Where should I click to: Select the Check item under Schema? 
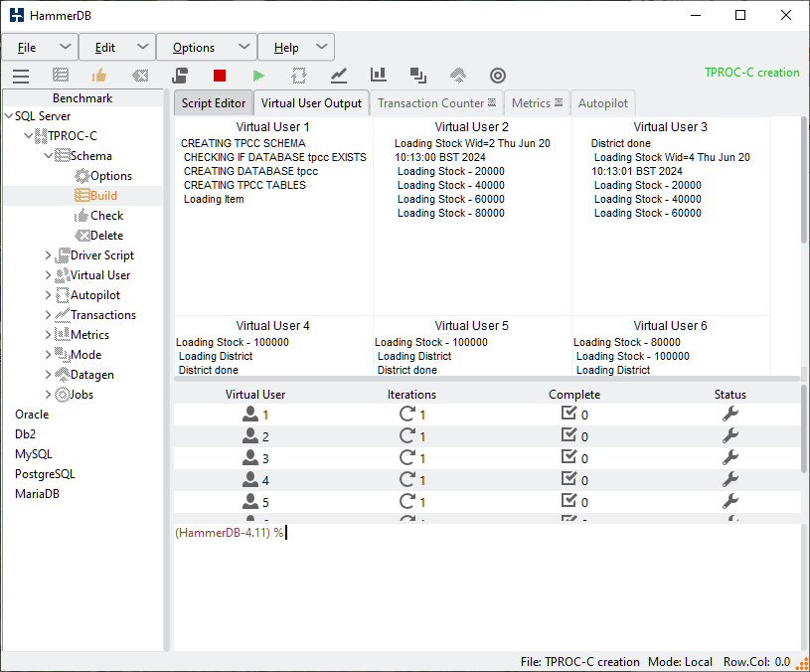click(x=99, y=216)
